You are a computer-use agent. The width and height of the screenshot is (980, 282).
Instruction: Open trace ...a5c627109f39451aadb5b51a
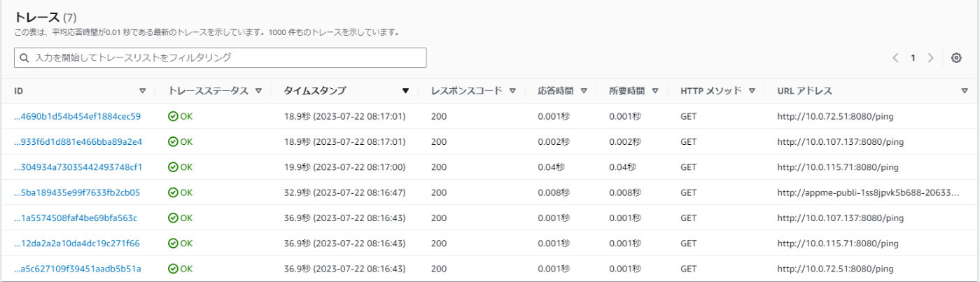click(x=77, y=269)
